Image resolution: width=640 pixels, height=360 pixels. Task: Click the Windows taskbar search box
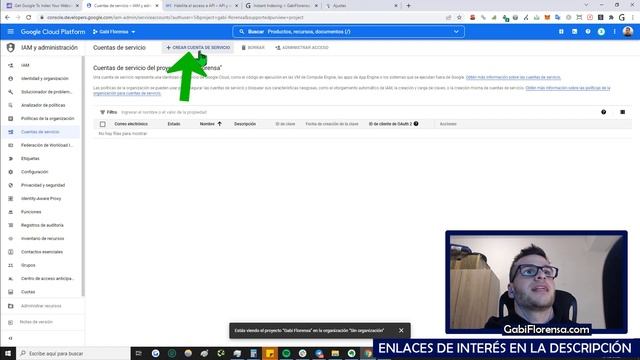point(73,353)
